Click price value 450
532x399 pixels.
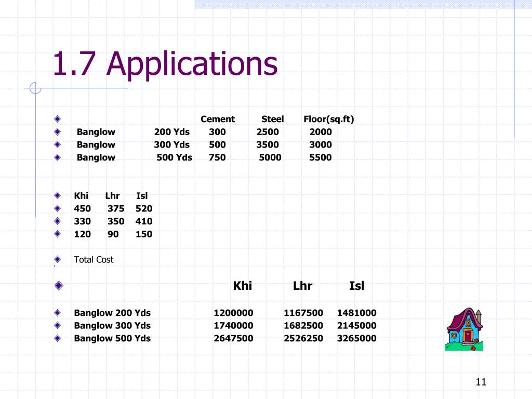tap(83, 209)
